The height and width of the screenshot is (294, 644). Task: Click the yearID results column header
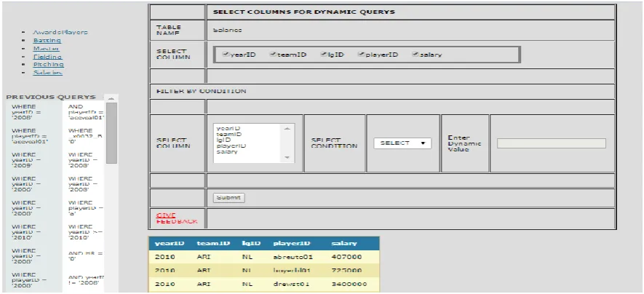pos(170,243)
